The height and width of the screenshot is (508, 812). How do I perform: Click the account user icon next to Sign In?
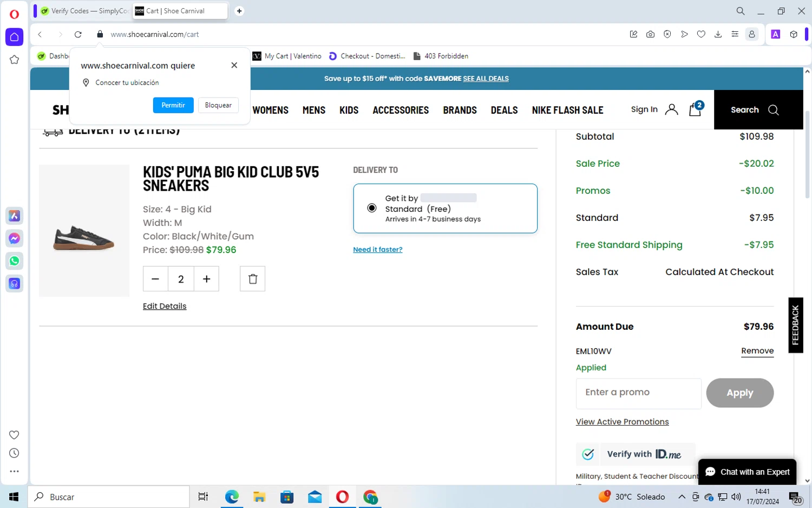tap(671, 109)
